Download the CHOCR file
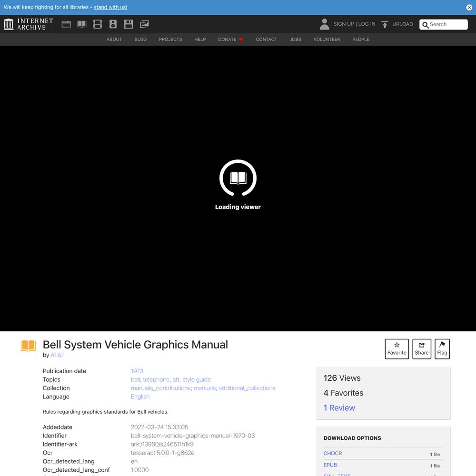Screen dimensions: 476x476 [333, 453]
